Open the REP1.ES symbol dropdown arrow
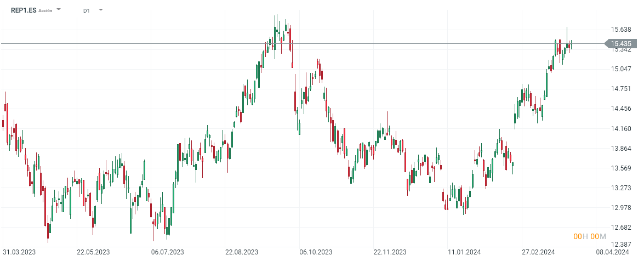644x261 pixels. click(x=59, y=10)
